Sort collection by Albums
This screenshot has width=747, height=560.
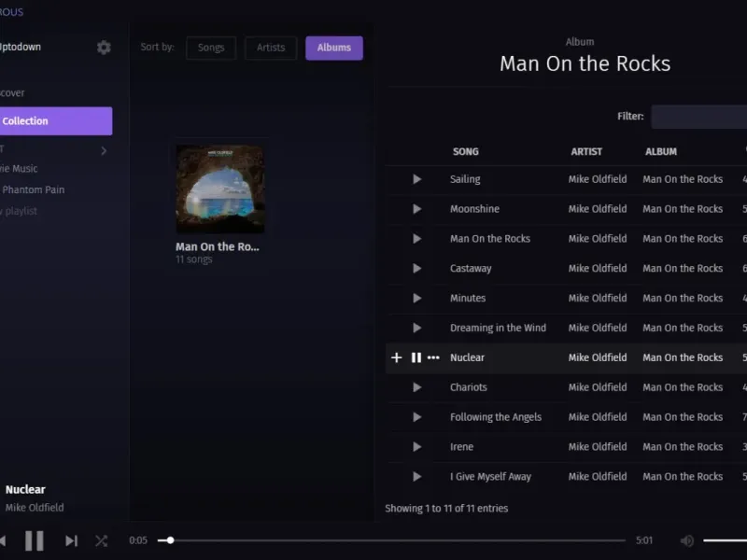(x=334, y=48)
